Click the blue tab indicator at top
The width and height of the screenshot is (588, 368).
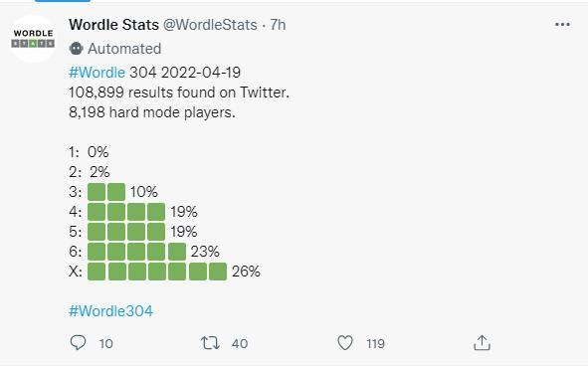point(63,1)
